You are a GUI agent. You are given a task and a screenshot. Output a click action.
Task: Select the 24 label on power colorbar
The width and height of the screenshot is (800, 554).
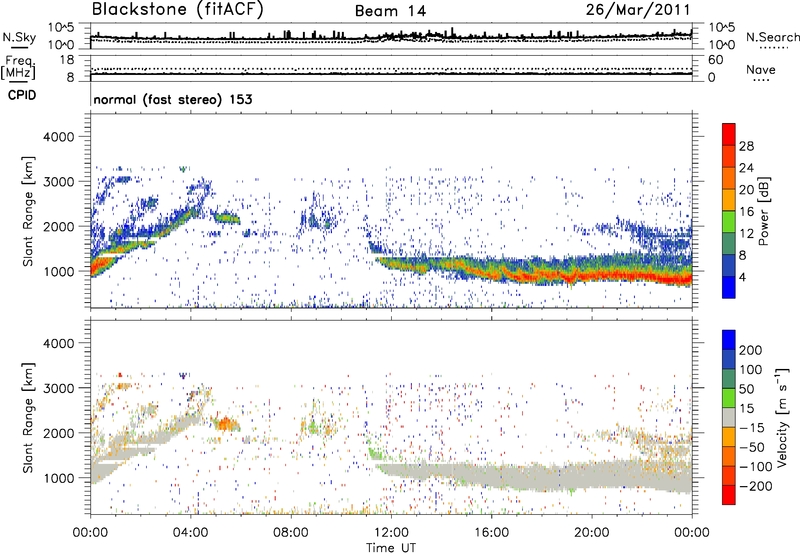pos(746,168)
